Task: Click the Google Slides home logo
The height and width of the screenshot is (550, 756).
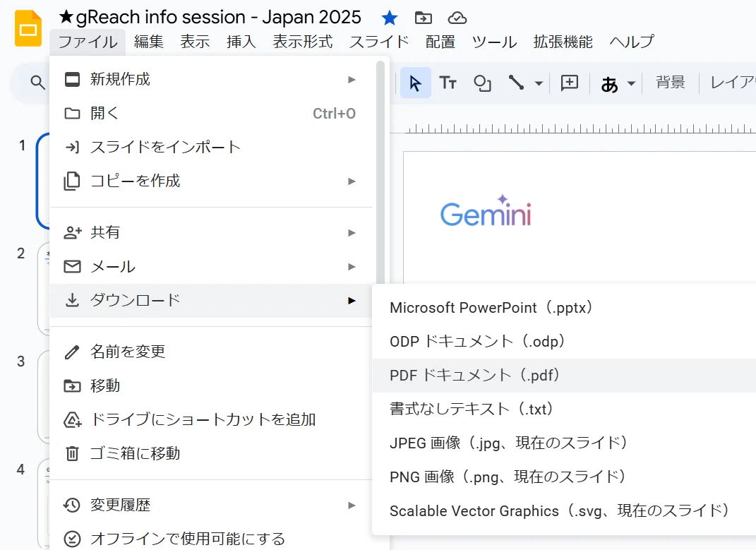Action: pos(28,28)
